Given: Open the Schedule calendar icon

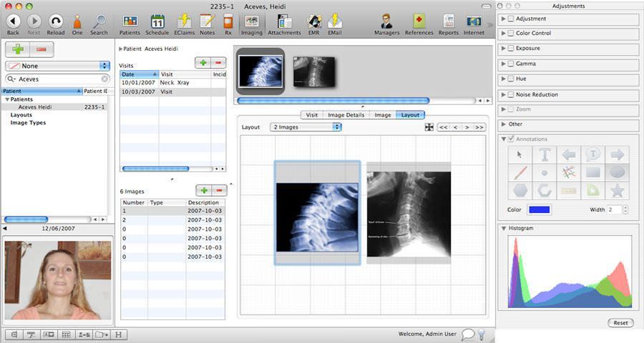Looking at the screenshot, I should coord(157,24).
